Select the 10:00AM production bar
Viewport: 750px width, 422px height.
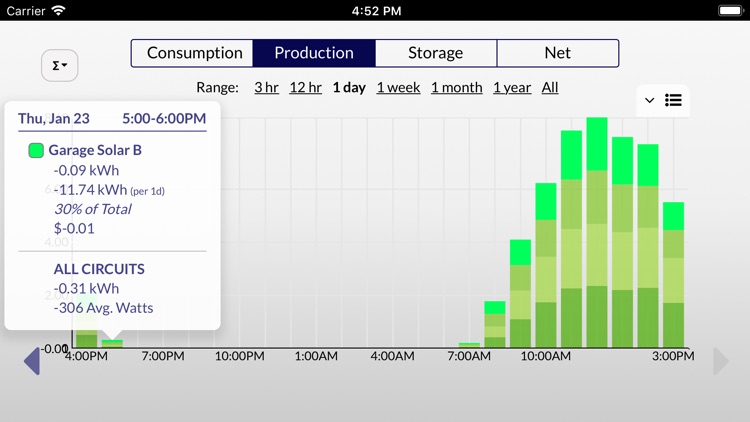(546, 266)
